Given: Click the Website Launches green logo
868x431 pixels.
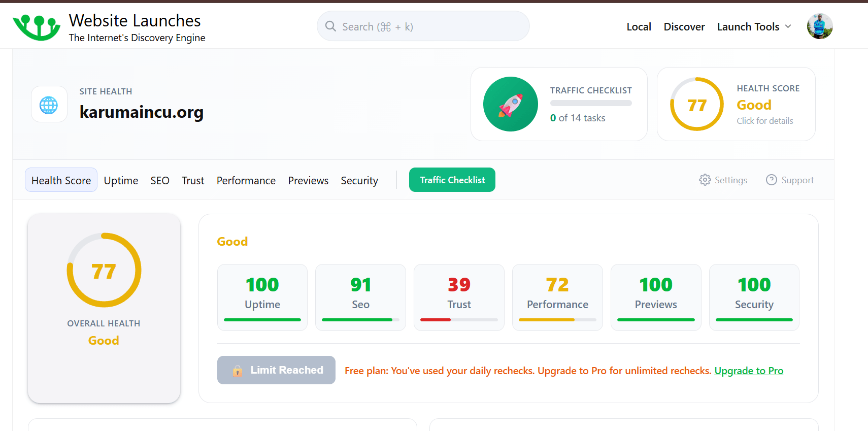Looking at the screenshot, I should 37,27.
